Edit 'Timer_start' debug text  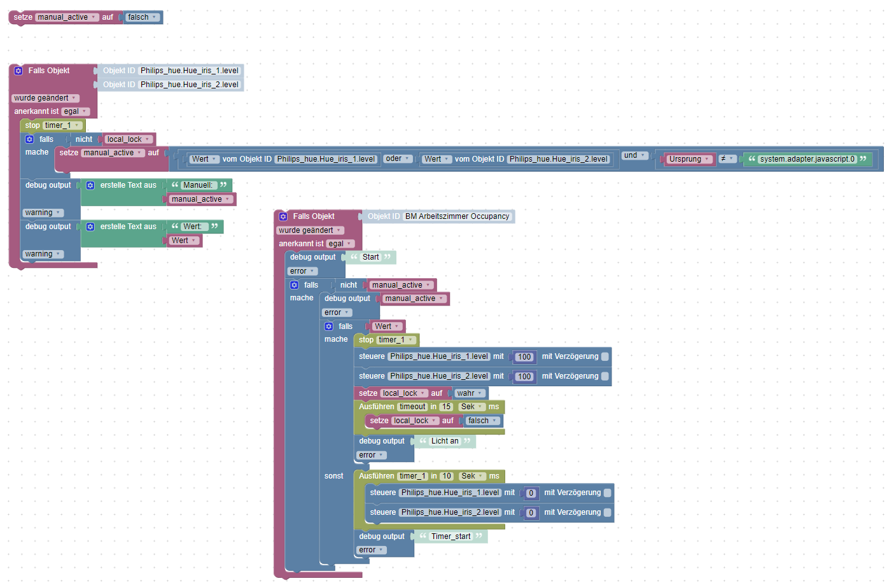point(451,536)
